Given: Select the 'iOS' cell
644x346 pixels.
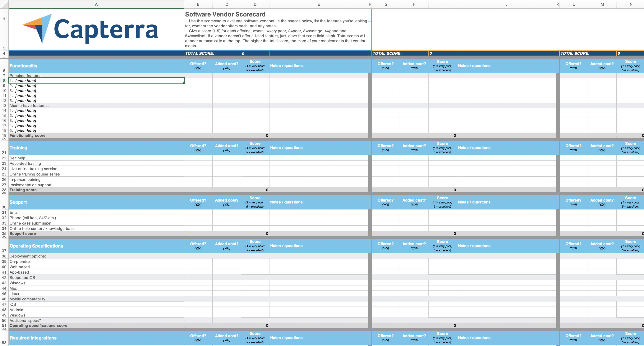Looking at the screenshot, I should (96, 305).
